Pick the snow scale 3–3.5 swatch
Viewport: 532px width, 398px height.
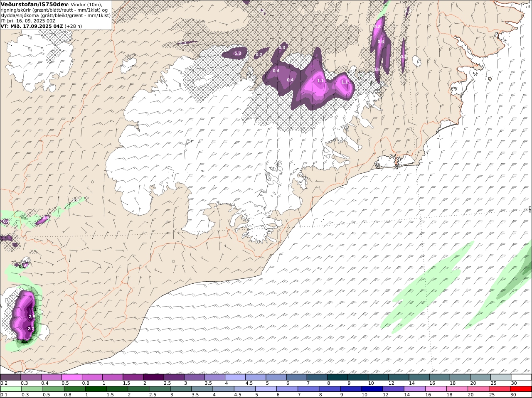point(194,377)
